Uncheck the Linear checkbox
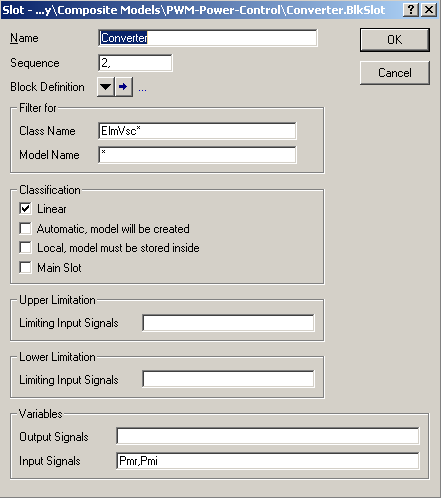Viewport: 441px width, 498px height. tap(25, 209)
